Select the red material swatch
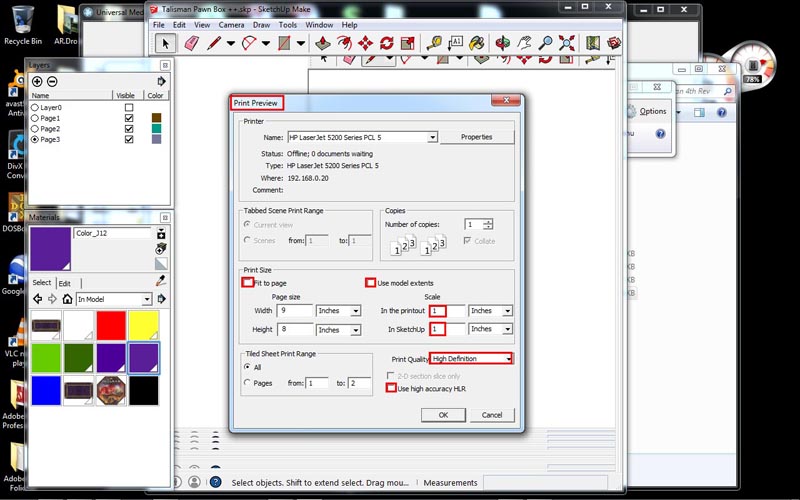The height and width of the screenshot is (500, 800). tap(111, 326)
